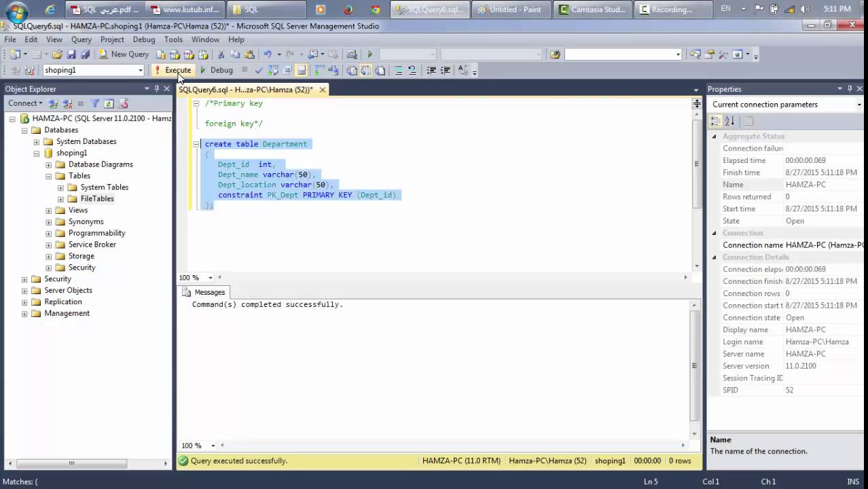The image size is (868, 489).
Task: Collapse the shoping1 database node
Action: point(37,153)
